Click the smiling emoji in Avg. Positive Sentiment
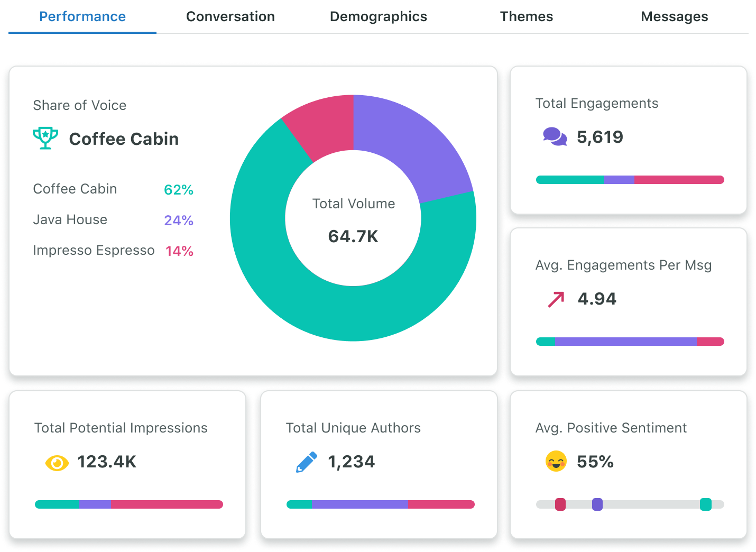Screen dimensions: 756x552 pos(555,461)
